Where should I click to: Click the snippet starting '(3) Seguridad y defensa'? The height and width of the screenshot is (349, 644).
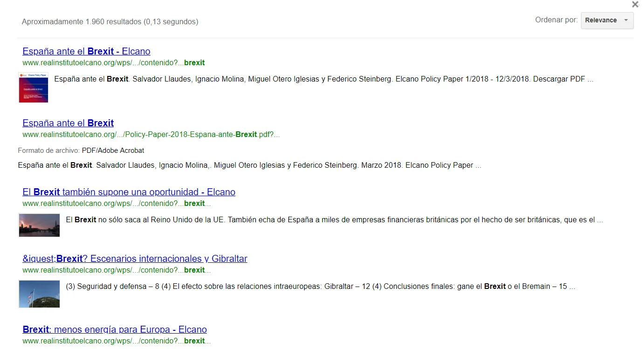(x=321, y=286)
